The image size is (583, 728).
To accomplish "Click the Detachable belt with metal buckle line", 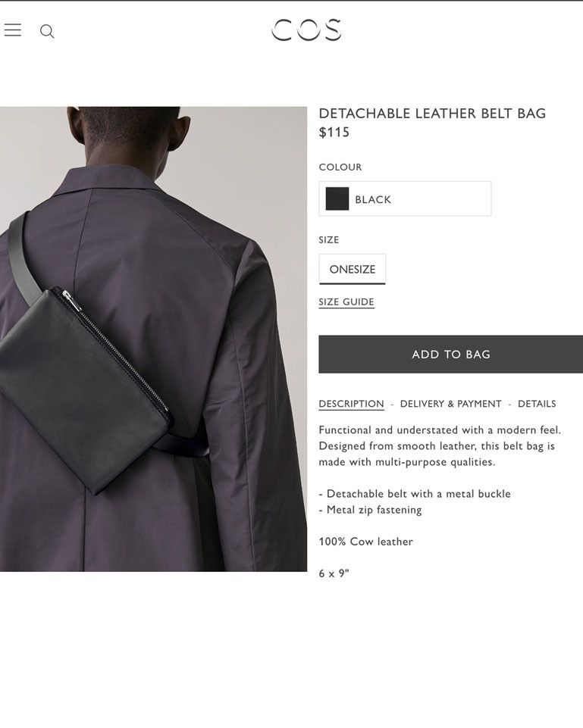I will point(415,494).
